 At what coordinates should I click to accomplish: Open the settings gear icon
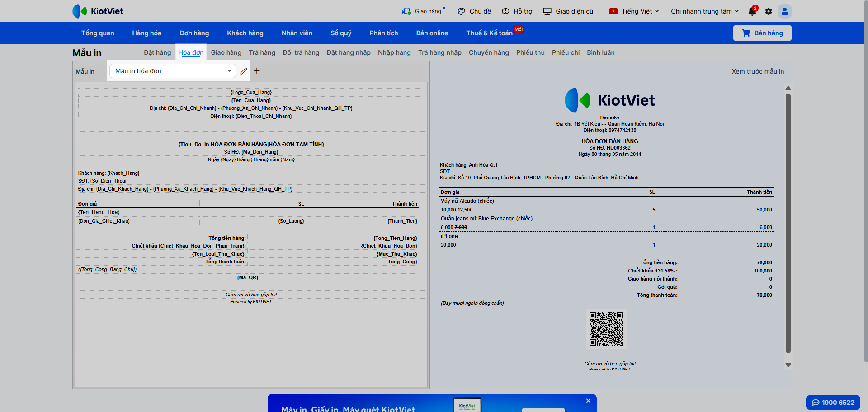click(x=769, y=11)
